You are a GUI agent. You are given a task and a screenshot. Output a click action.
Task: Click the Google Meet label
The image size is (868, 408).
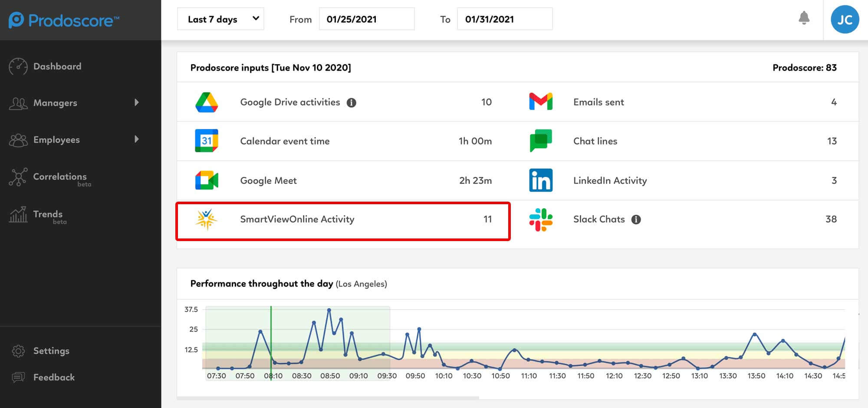(x=268, y=180)
